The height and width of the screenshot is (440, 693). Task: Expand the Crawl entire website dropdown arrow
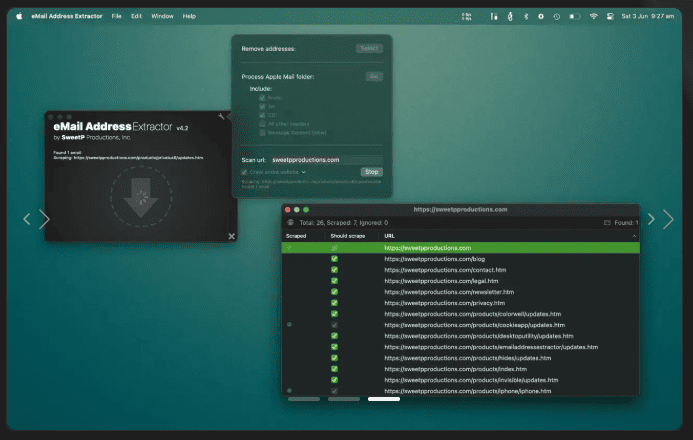pyautogui.click(x=304, y=172)
